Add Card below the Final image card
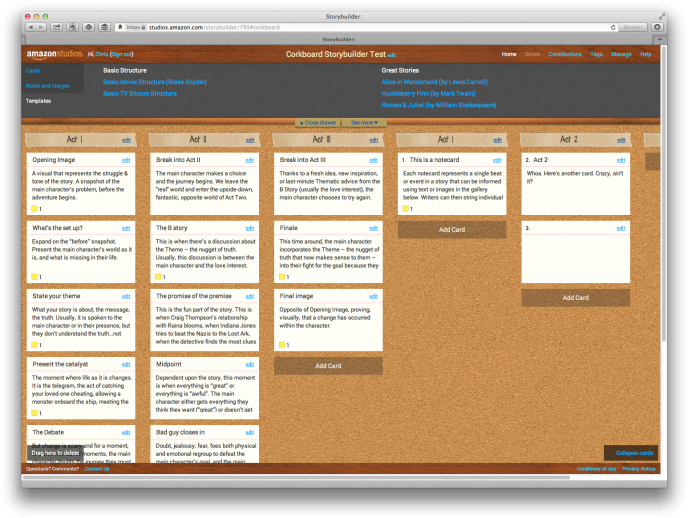Viewport: 688px width, 518px height. (328, 366)
